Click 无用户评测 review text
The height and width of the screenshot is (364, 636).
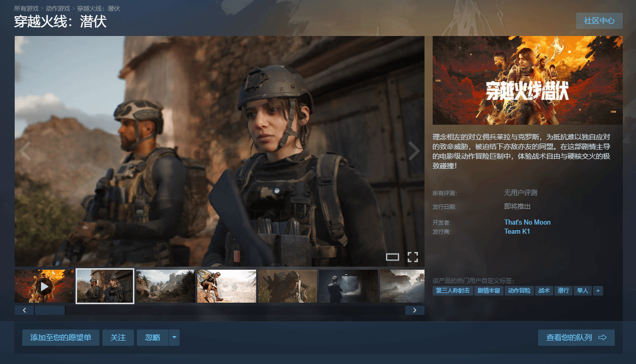click(x=520, y=193)
